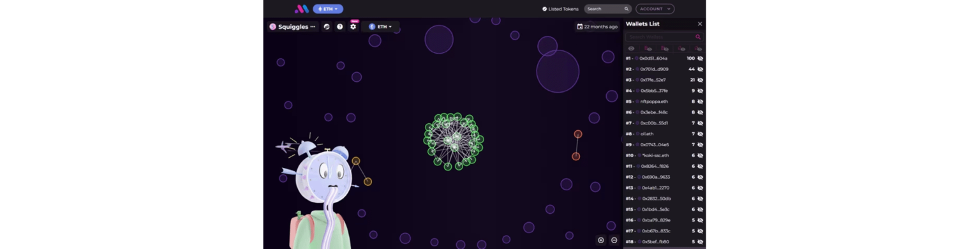Hide wallet #6 0x3ebe...f48c

click(700, 112)
